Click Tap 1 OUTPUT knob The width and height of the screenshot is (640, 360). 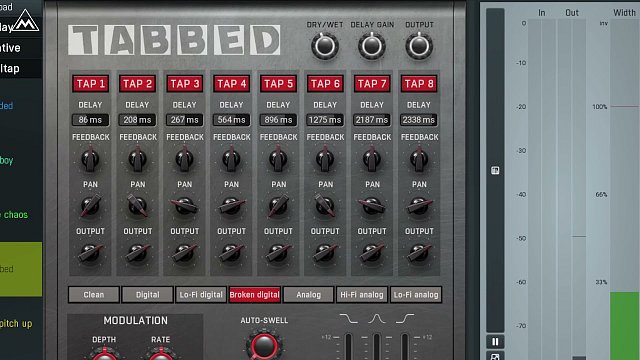point(90,253)
